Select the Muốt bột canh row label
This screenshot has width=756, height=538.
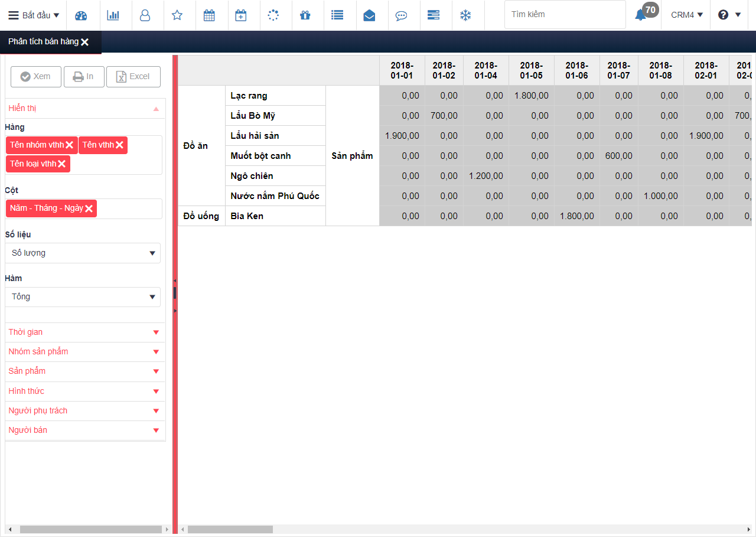coord(276,156)
